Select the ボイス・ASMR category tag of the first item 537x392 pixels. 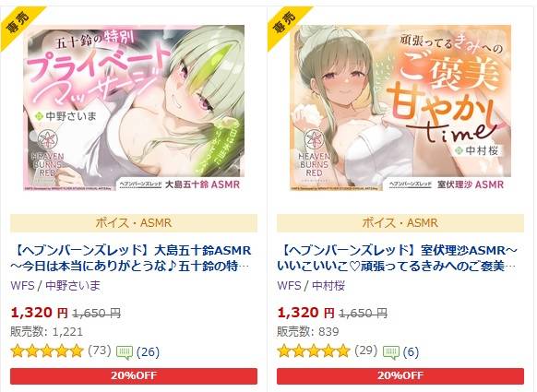[134, 223]
